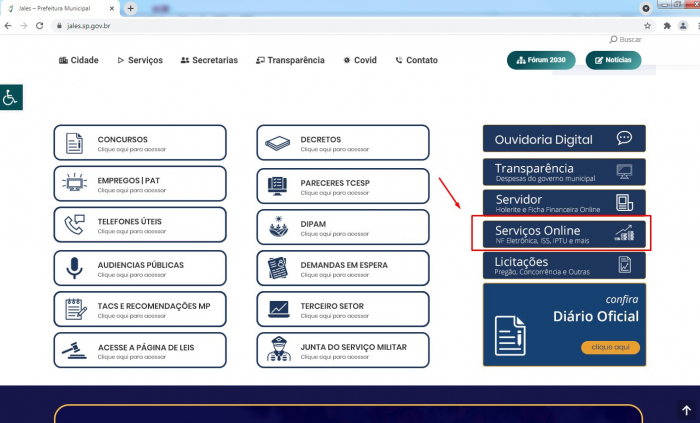The width and height of the screenshot is (700, 423).
Task: Click the Buscar search field
Action: point(626,39)
